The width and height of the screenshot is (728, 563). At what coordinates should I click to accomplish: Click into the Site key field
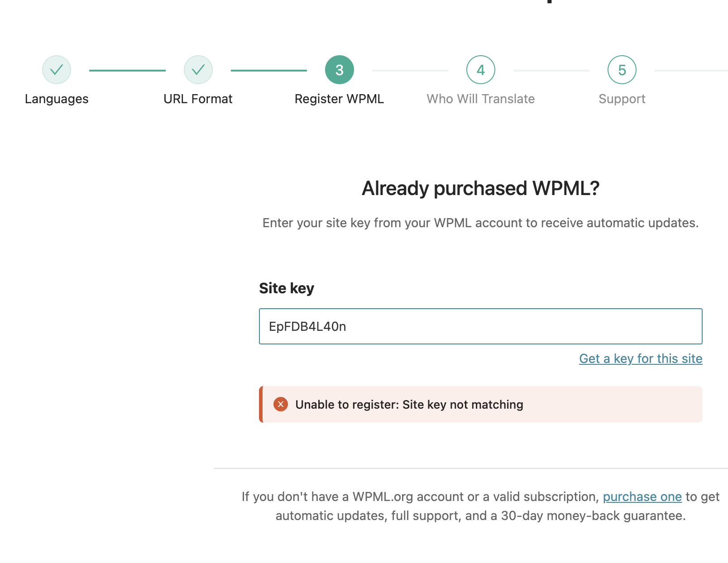(480, 326)
